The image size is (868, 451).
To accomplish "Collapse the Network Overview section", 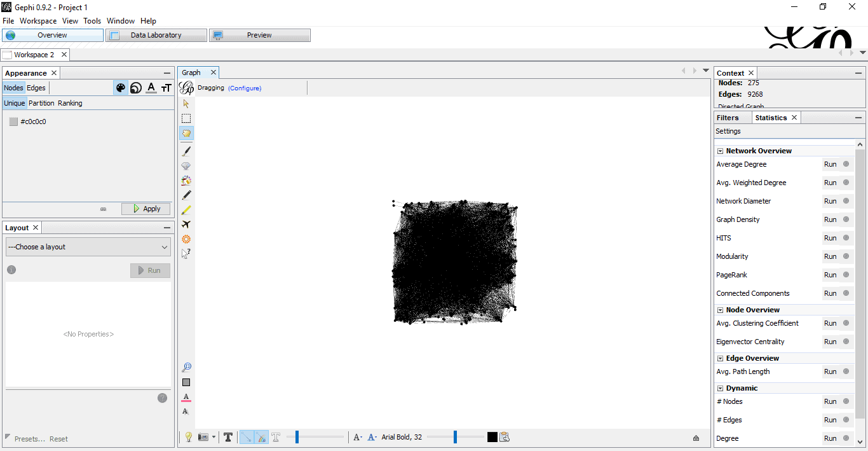I will pos(721,151).
